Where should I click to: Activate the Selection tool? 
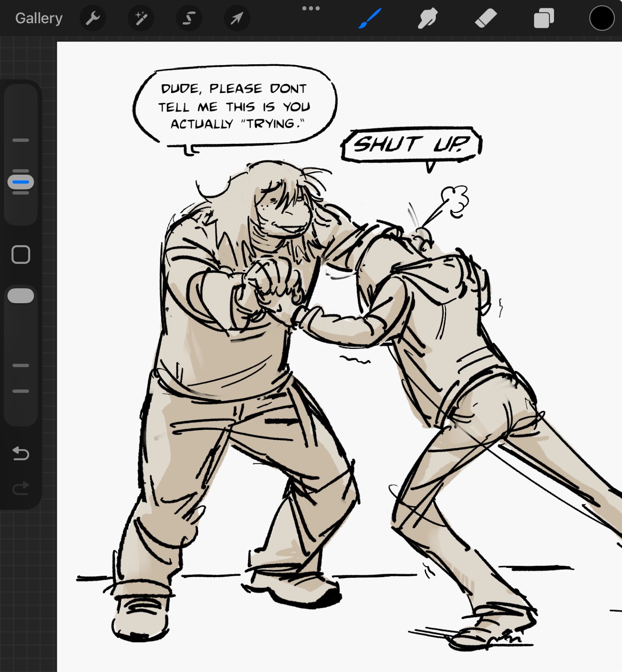pyautogui.click(x=189, y=18)
